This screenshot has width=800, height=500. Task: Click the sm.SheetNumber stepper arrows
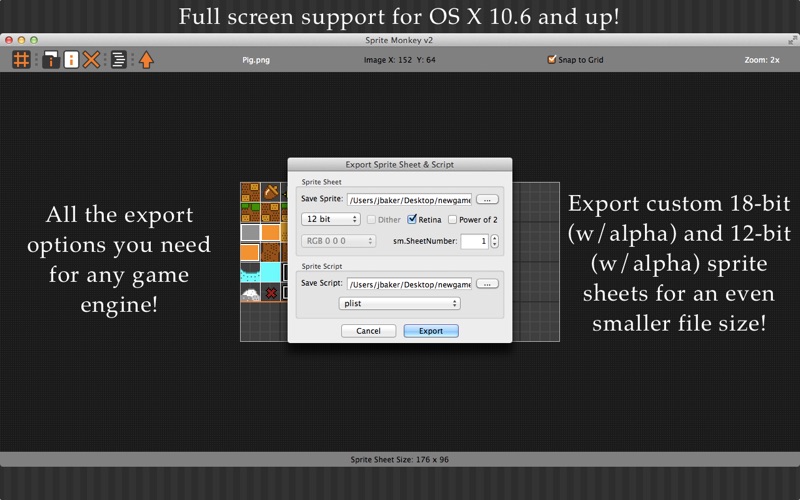[494, 241]
